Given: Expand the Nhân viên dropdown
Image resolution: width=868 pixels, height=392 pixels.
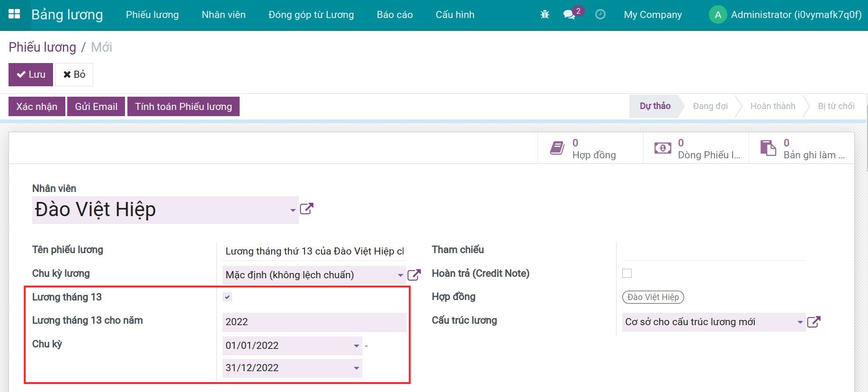Looking at the screenshot, I should [x=293, y=210].
